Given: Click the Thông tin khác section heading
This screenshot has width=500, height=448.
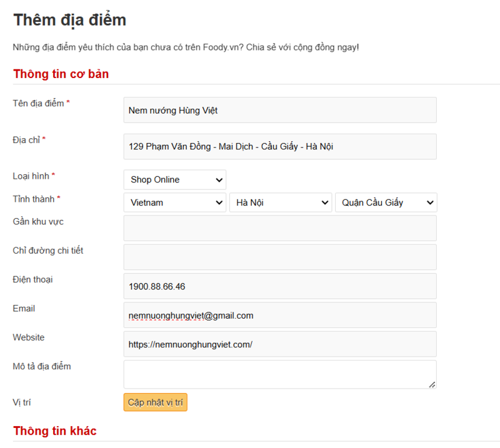Looking at the screenshot, I should [x=55, y=431].
